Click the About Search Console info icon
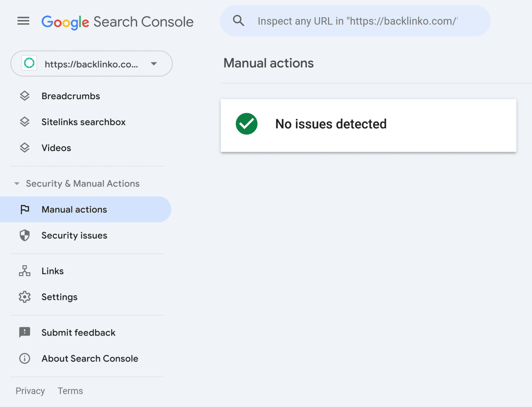 pos(24,358)
